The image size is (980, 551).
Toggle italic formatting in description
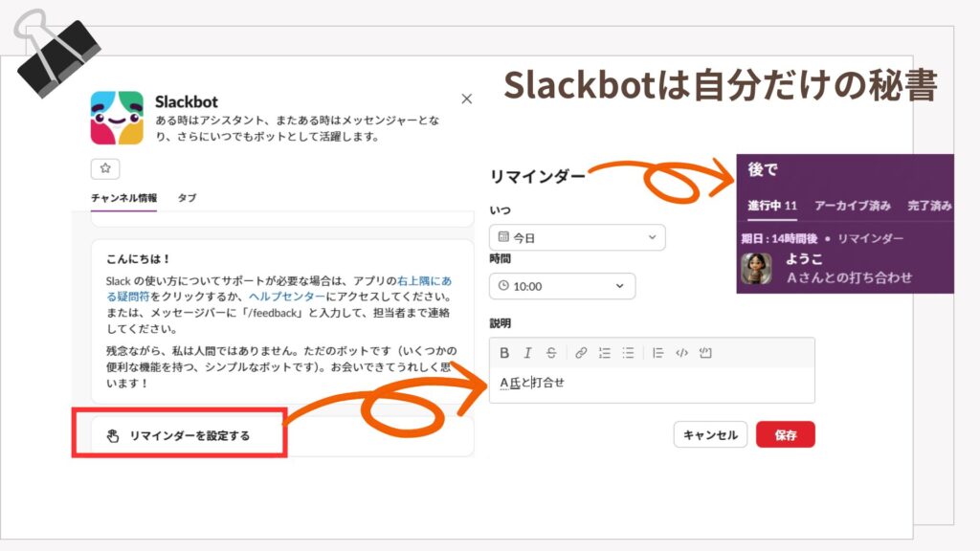tap(527, 353)
